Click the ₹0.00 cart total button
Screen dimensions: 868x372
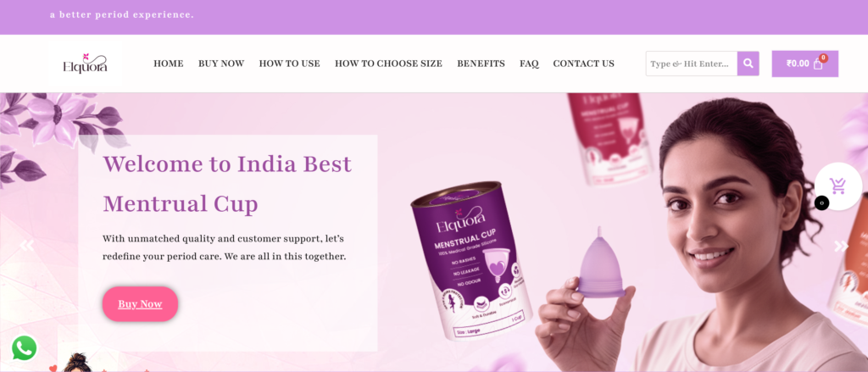805,64
